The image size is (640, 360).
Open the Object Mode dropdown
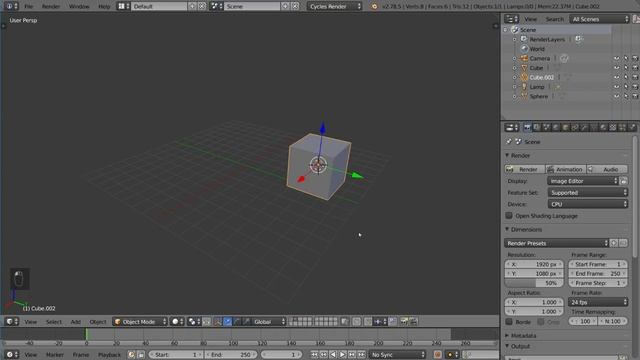pyautogui.click(x=140, y=322)
